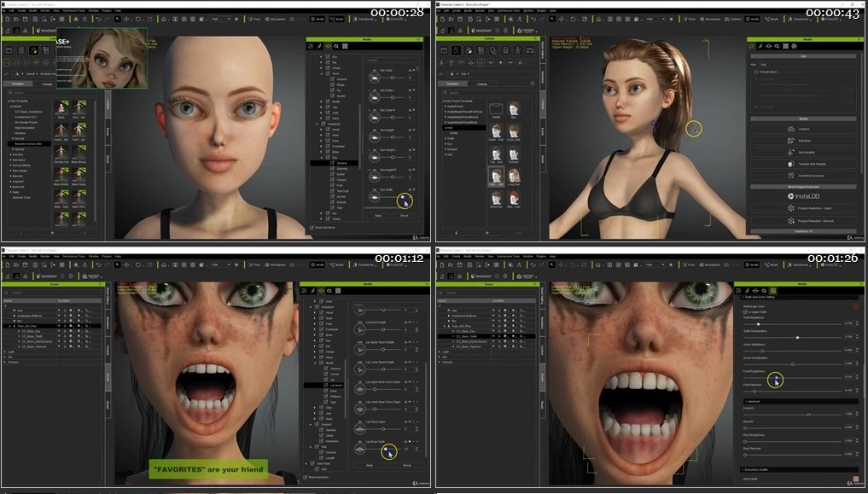Click gear icon in Modify panel, 00:00:43 frame
The width and height of the screenshot is (868, 494).
pyautogui.click(x=794, y=46)
